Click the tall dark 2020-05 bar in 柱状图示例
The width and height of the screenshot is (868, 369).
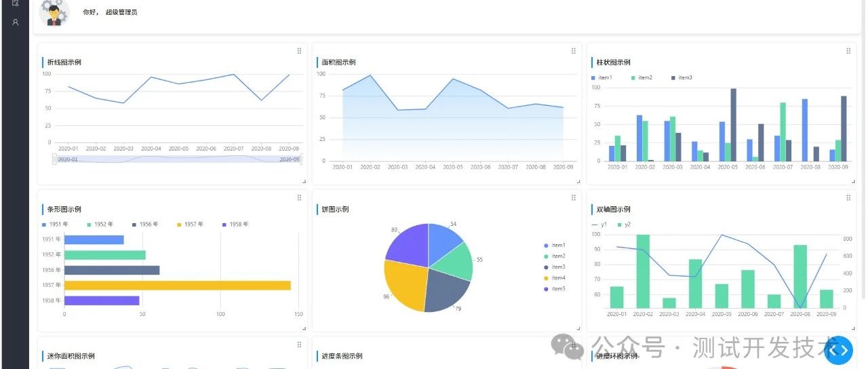pos(733,125)
